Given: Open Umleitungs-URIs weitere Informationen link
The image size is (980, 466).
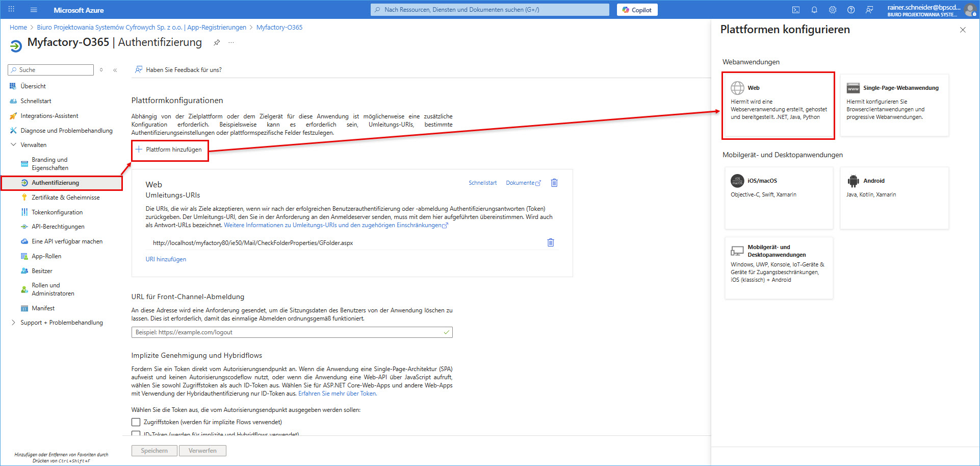Looking at the screenshot, I should [x=336, y=225].
